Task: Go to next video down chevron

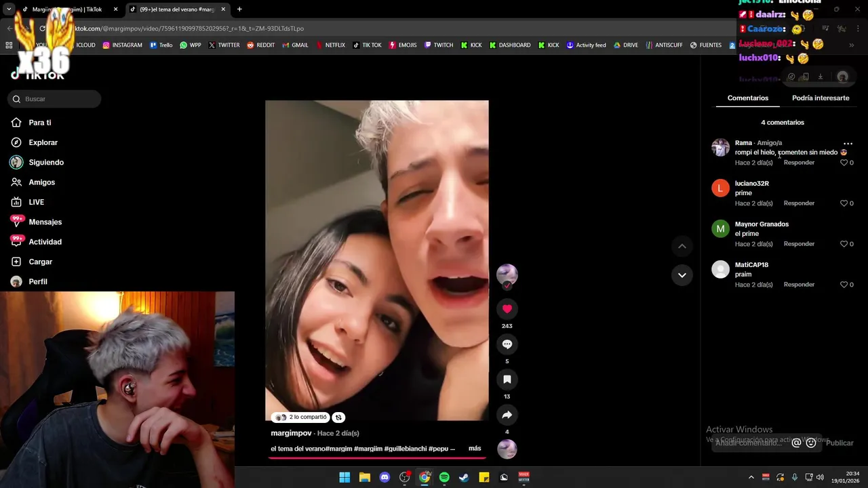Action: click(x=682, y=275)
